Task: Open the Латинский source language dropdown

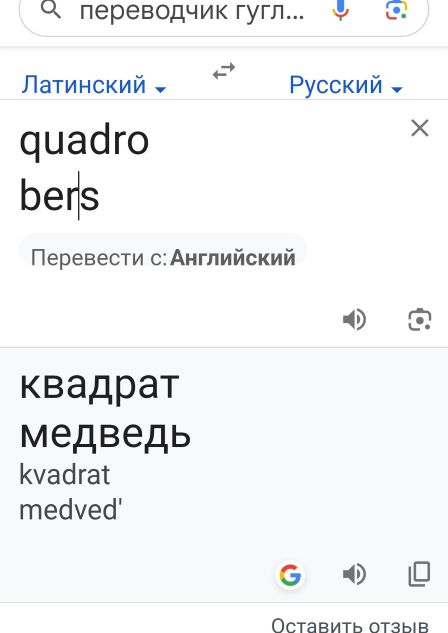Action: tap(94, 85)
